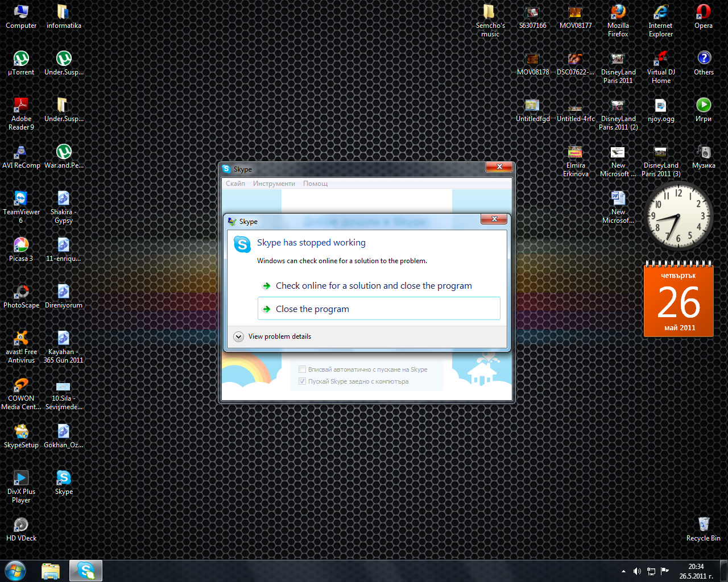The height and width of the screenshot is (582, 728).
Task: Open the Скайп menu in Skype window
Action: [x=235, y=184]
